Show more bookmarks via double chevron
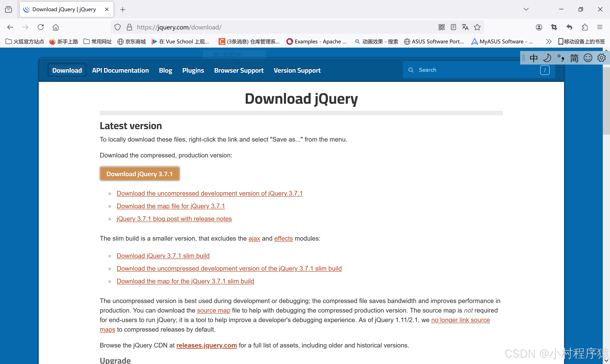 549,41
